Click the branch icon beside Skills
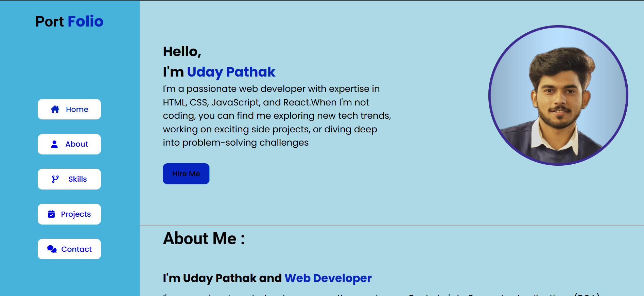 pos(55,179)
